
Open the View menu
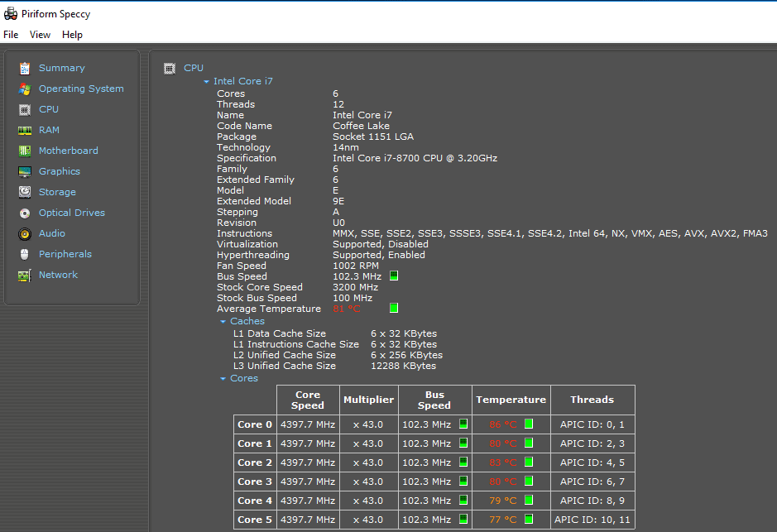[41, 35]
